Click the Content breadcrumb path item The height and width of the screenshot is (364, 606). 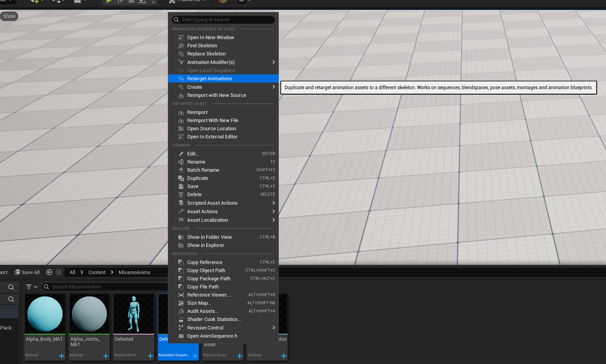coord(97,273)
